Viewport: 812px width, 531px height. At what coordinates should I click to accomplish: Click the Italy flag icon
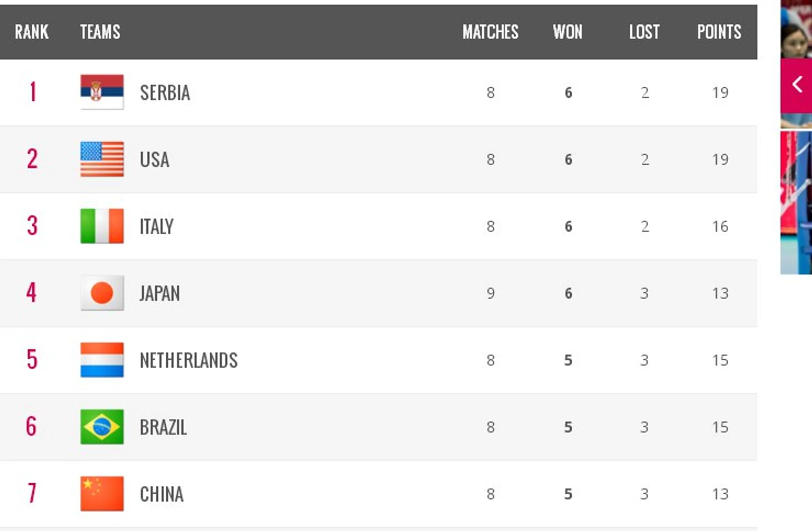click(102, 226)
